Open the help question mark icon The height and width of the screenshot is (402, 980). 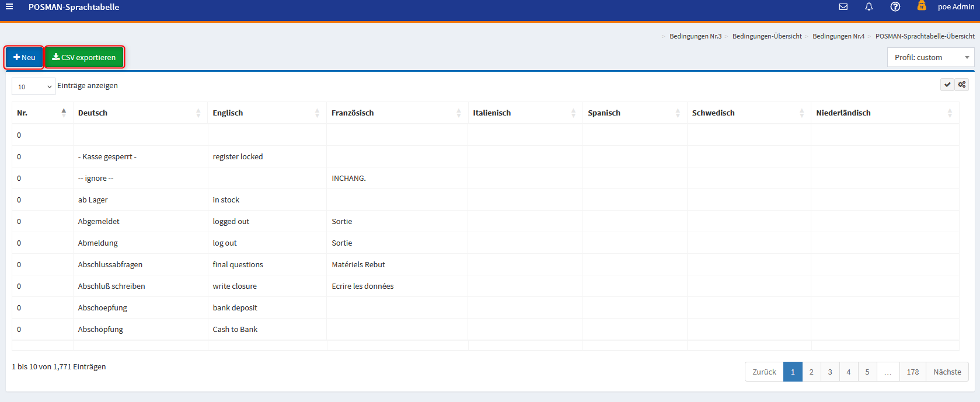[895, 7]
